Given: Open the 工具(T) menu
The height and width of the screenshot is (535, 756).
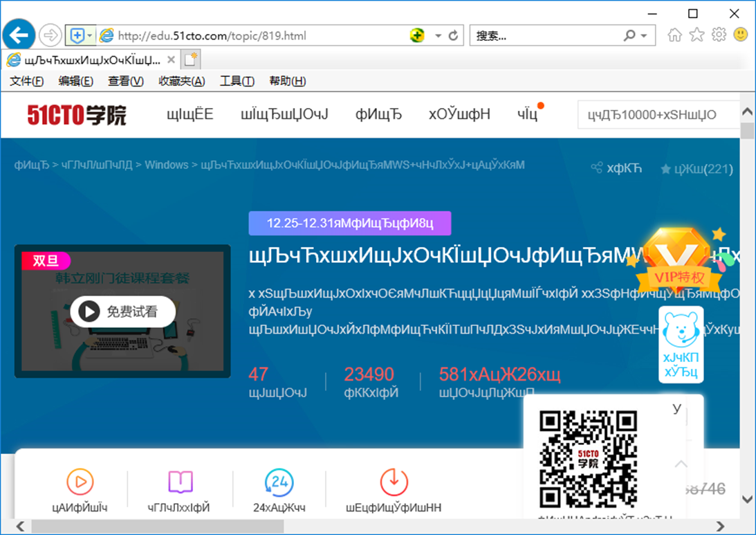Looking at the screenshot, I should (x=237, y=81).
